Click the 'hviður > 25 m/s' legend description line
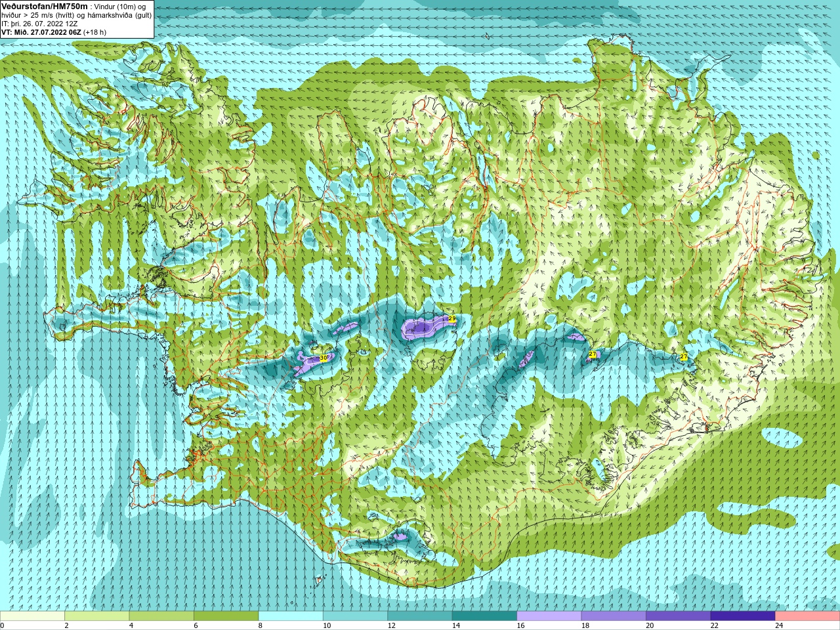This screenshot has height=630, width=840. pos(76,15)
